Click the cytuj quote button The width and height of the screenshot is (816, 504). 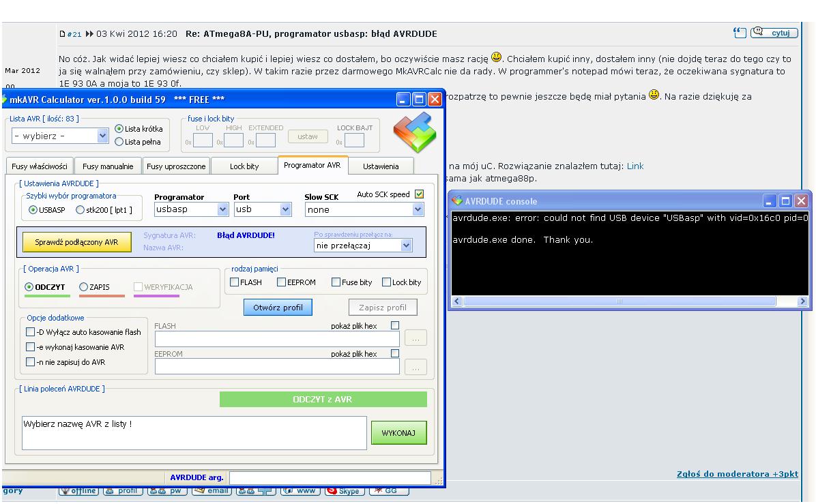[774, 33]
